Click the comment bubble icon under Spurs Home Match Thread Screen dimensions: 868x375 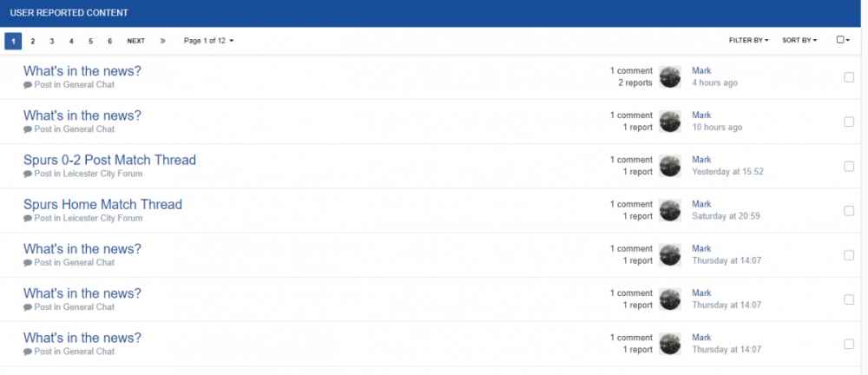(x=28, y=218)
